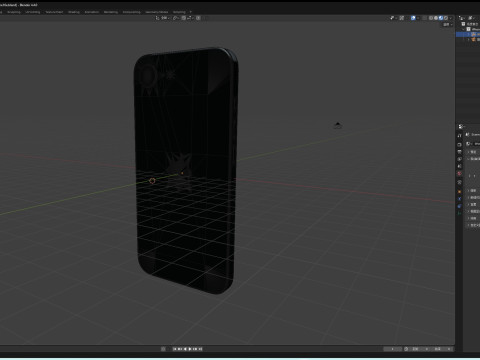The width and height of the screenshot is (480, 360).
Task: Toggle viewport gizmos visibility
Action: [x=392, y=18]
